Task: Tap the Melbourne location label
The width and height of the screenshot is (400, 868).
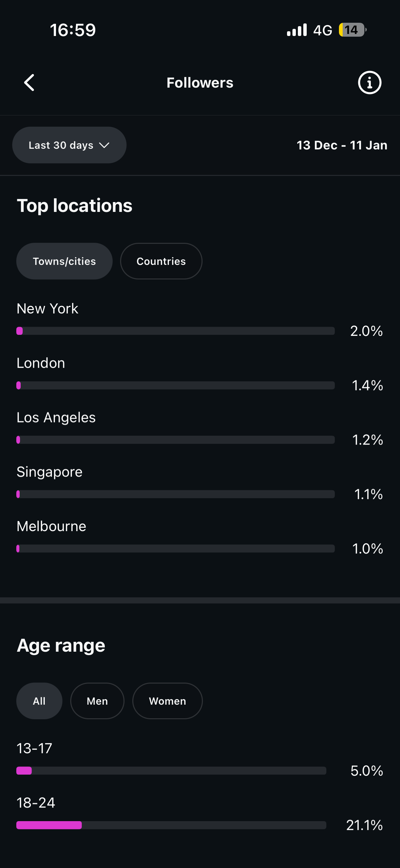Action: 52,526
